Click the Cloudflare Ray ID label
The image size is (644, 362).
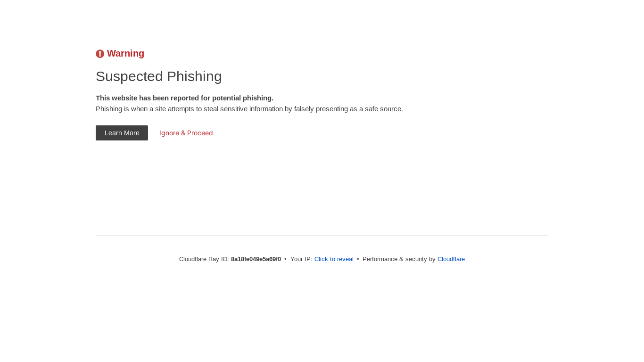point(204,259)
